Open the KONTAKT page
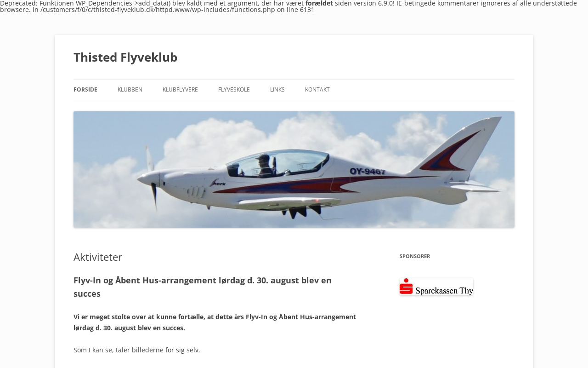This screenshot has height=368, width=588. click(317, 90)
